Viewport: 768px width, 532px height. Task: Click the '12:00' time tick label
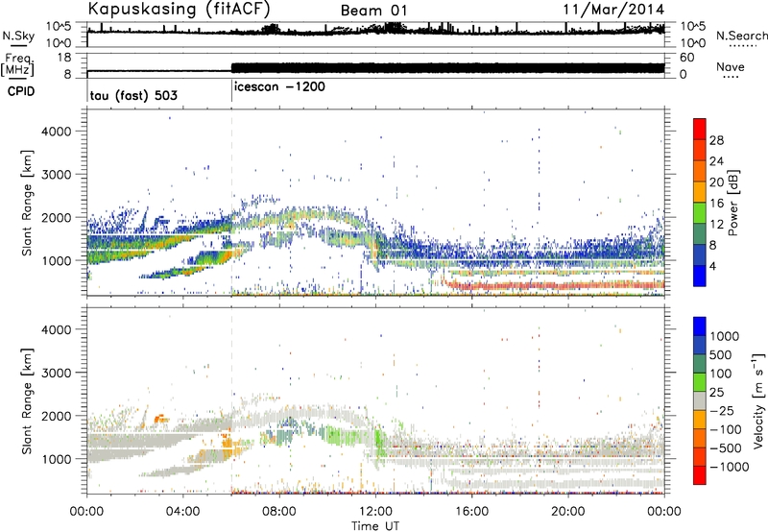[375, 512]
